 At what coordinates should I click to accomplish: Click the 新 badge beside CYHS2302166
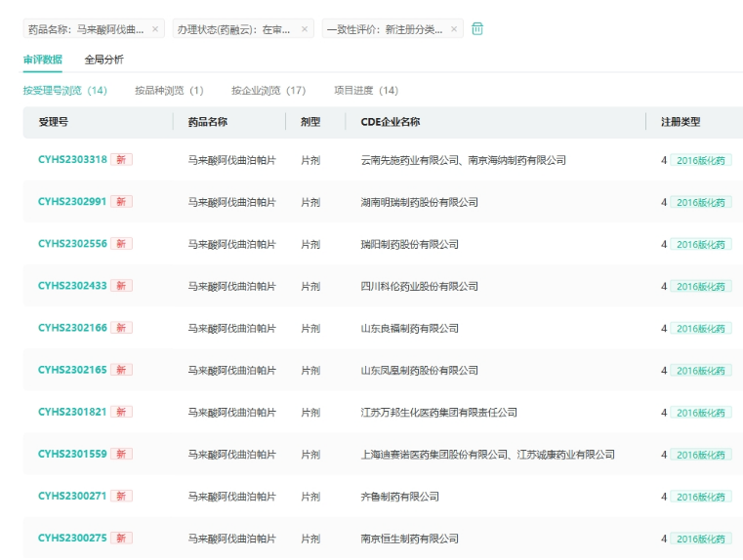pyautogui.click(x=122, y=329)
